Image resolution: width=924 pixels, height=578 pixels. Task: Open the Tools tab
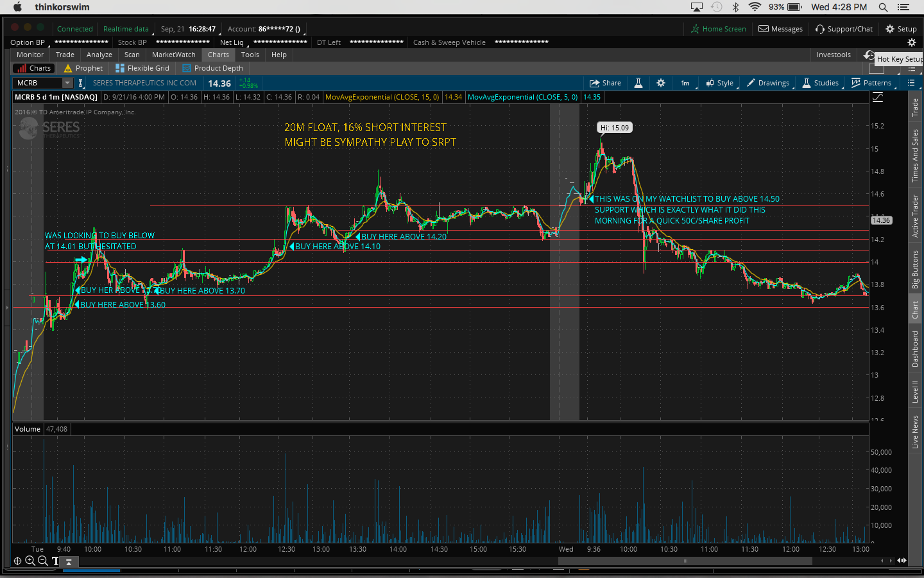pos(250,55)
